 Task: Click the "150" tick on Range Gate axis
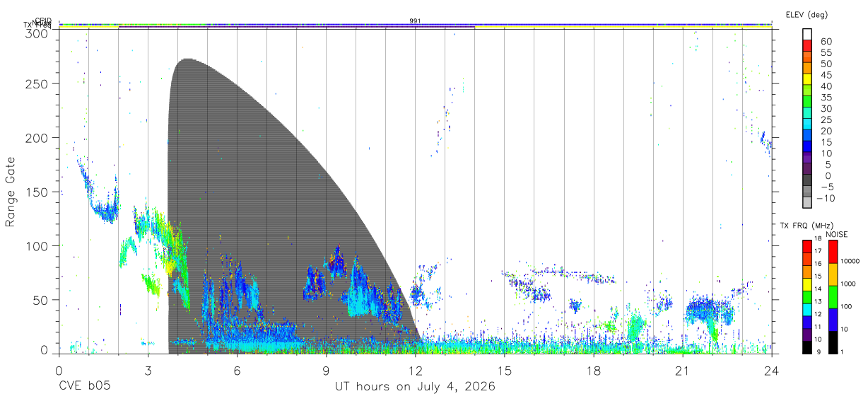38,192
